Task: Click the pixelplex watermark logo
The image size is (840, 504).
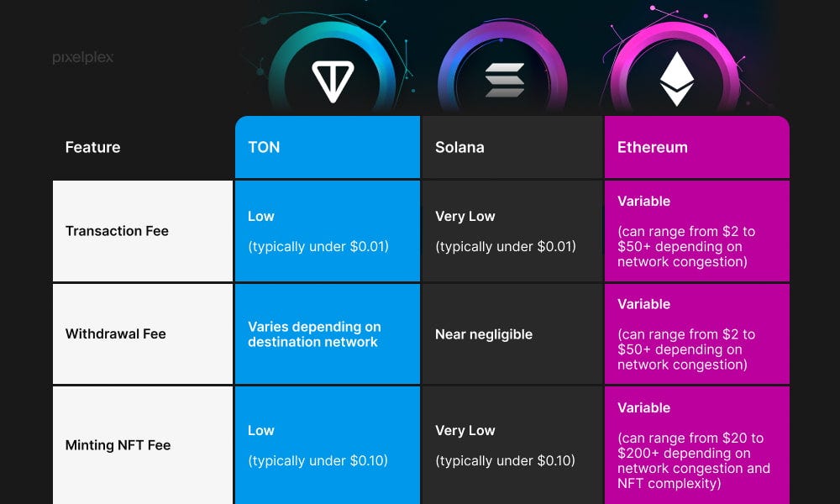Action: click(x=83, y=57)
